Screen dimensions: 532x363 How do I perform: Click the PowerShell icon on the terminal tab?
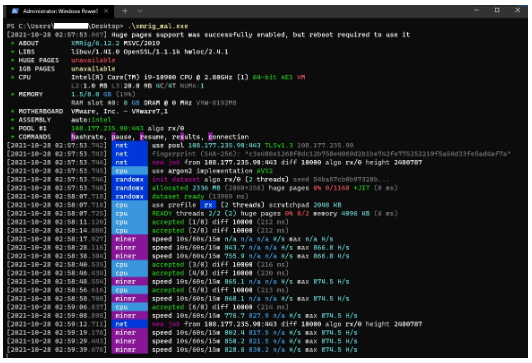coord(15,11)
